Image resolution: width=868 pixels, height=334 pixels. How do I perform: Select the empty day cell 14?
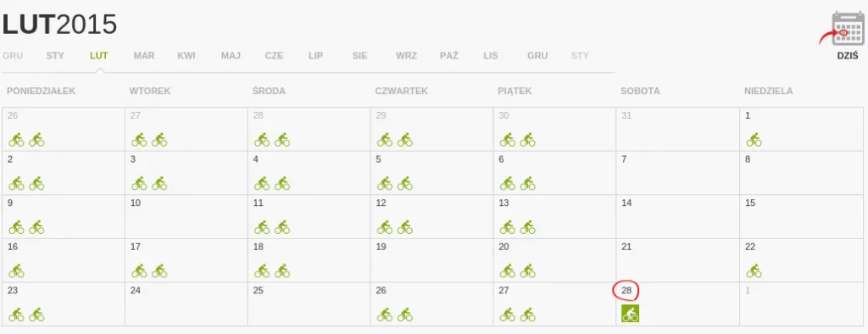(677, 216)
